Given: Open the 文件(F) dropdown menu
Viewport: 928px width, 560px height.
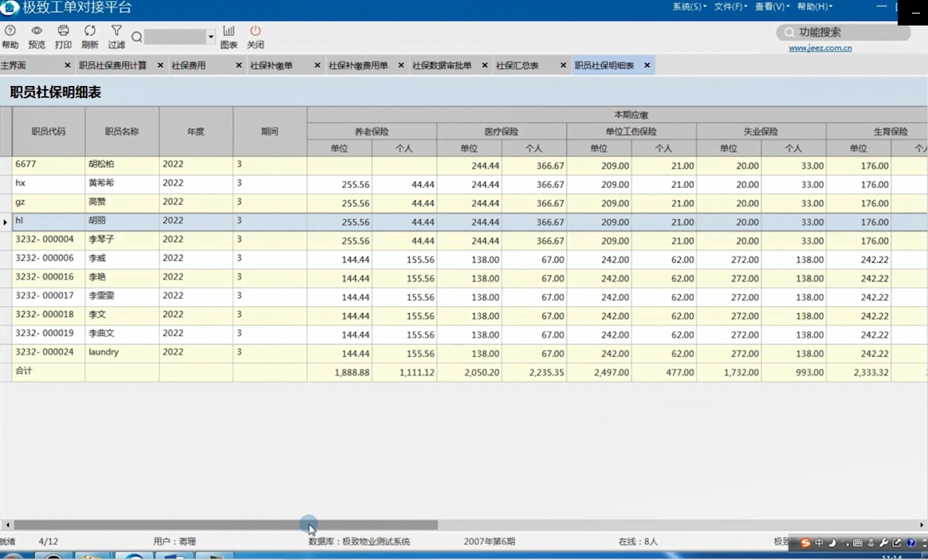Looking at the screenshot, I should (x=730, y=6).
